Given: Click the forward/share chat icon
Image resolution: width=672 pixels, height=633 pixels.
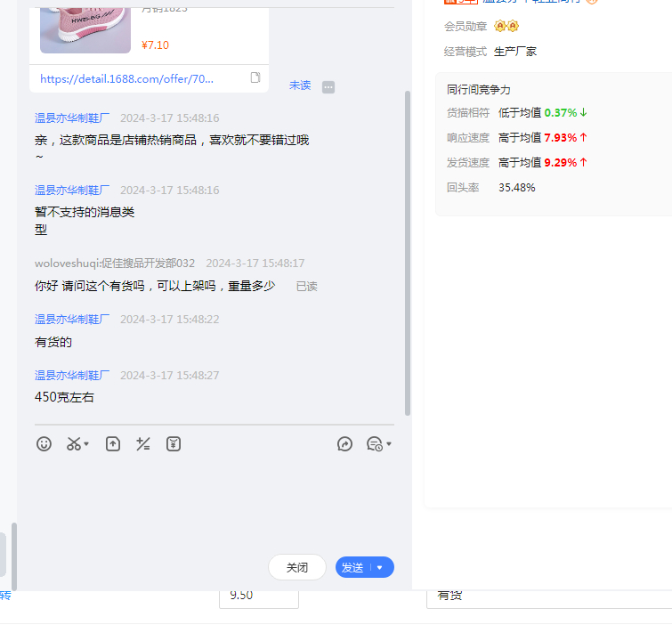Looking at the screenshot, I should coord(344,443).
